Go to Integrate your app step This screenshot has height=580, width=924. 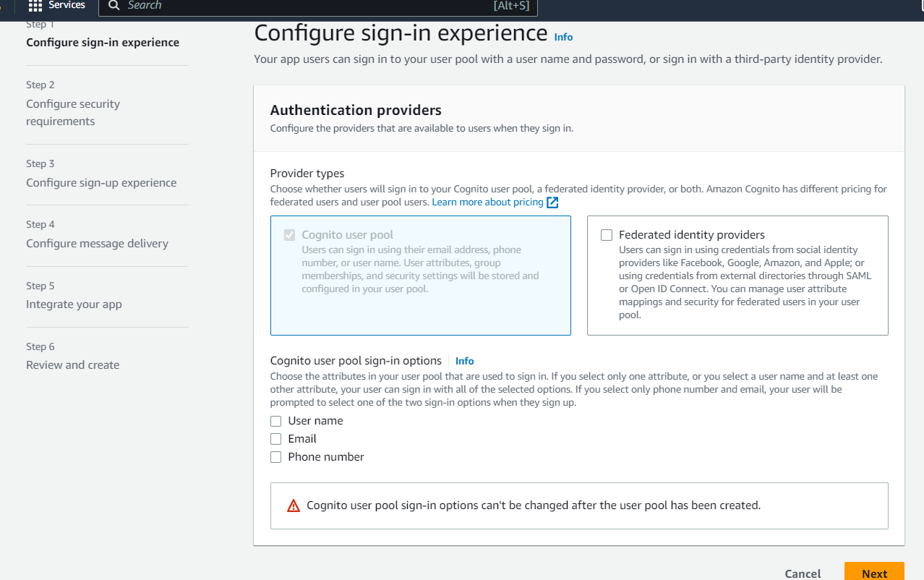pos(74,304)
